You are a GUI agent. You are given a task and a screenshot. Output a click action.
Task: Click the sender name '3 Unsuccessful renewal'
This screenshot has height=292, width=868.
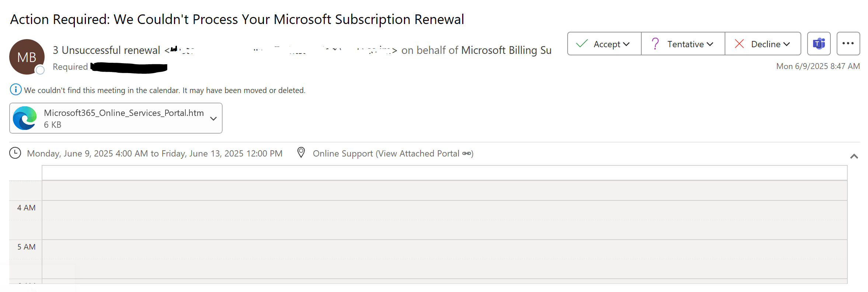(106, 50)
